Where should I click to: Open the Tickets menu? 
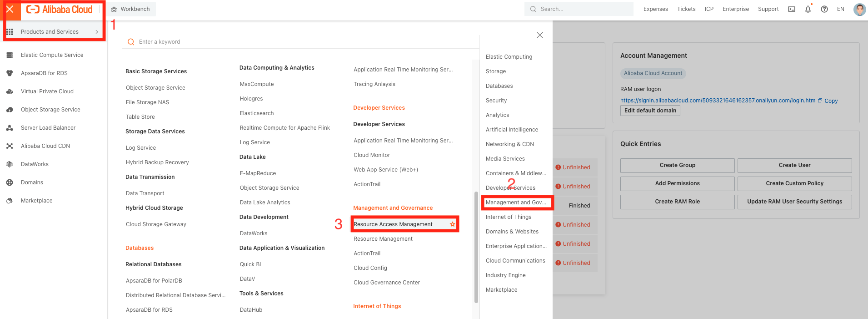coord(686,9)
